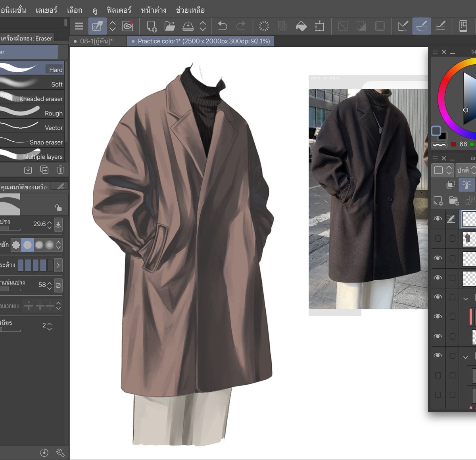The height and width of the screenshot is (460, 476).
Task: Duplicate sub tool with copy-plus icon
Action: click(x=44, y=170)
